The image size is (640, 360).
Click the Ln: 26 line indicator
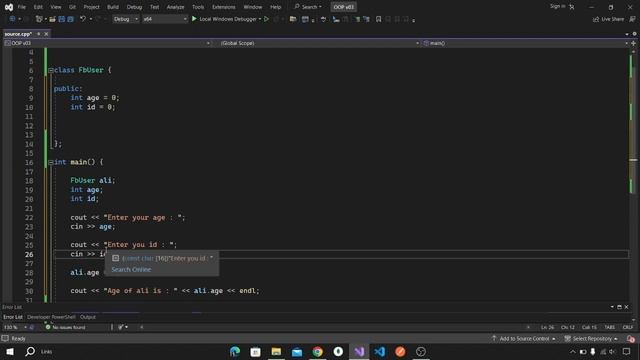tap(547, 327)
